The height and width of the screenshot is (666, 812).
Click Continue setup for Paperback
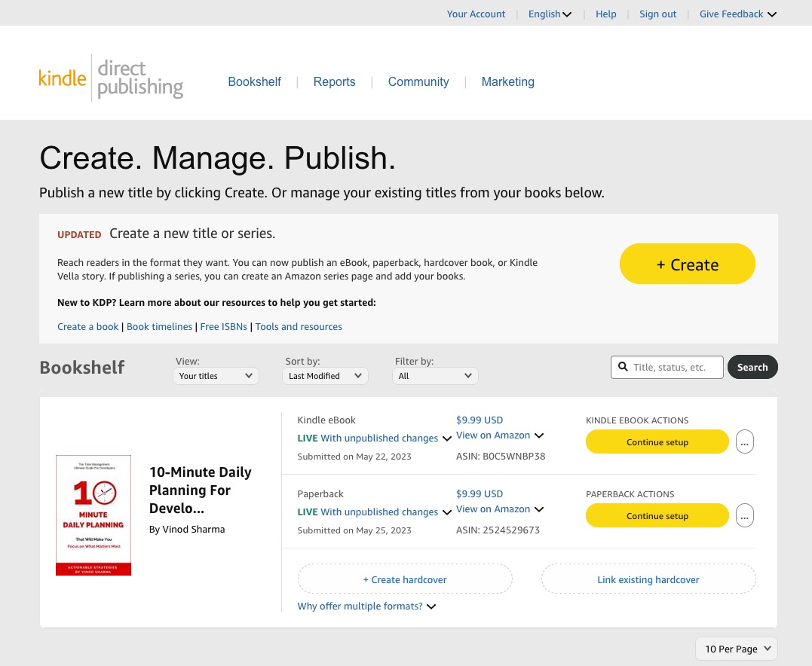pos(657,515)
